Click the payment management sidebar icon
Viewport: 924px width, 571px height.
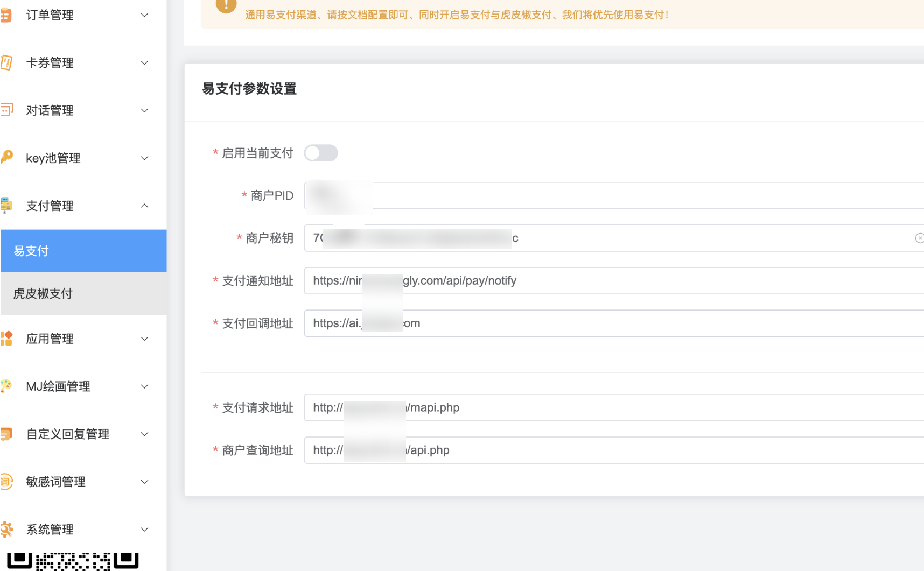(x=6, y=206)
